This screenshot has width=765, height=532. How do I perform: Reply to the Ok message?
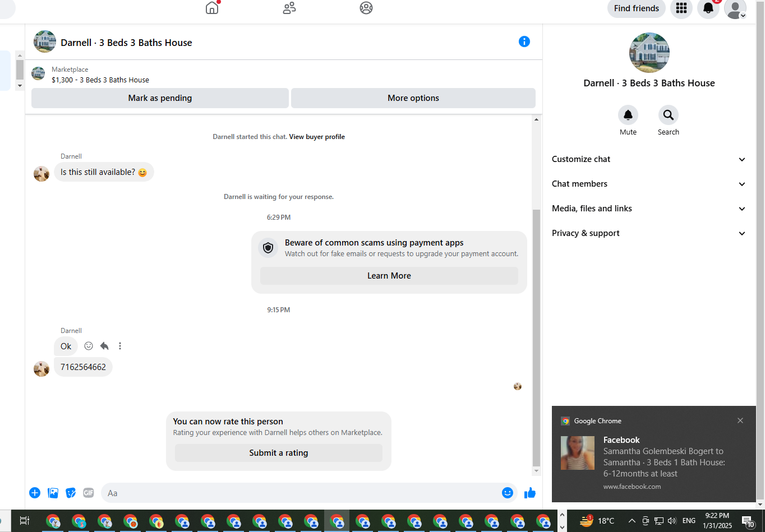(x=104, y=346)
